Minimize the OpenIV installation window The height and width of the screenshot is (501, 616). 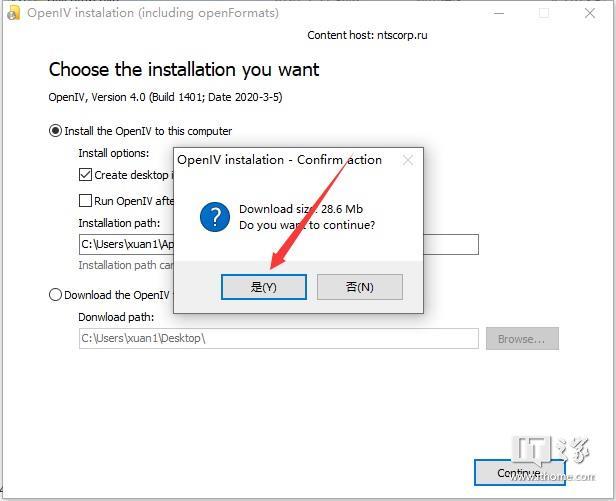click(499, 13)
